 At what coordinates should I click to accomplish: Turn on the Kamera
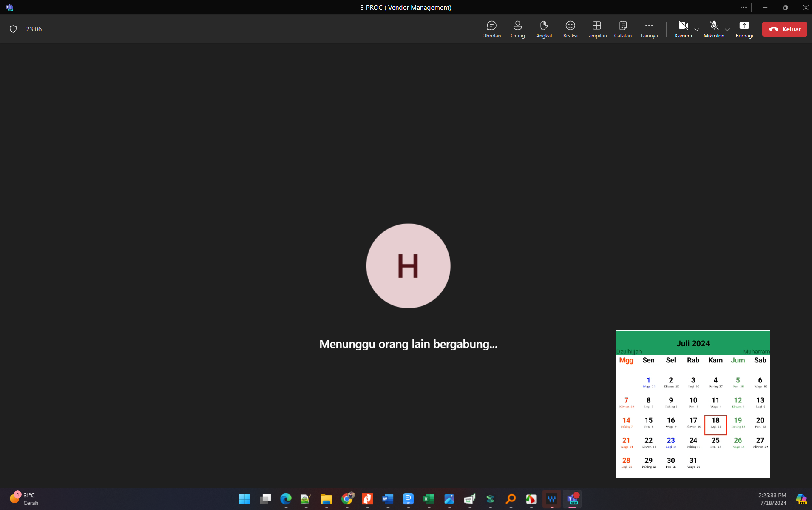pos(683,29)
